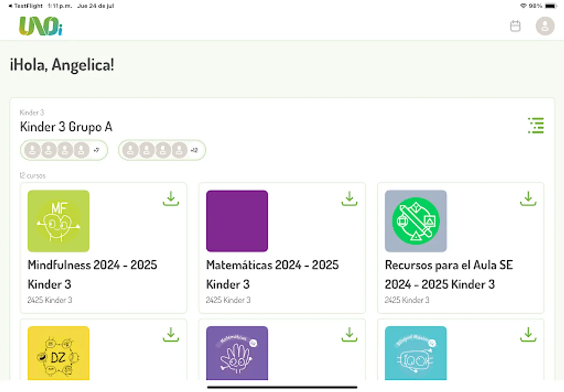Download the Recursos para el Aula SE course
The height and width of the screenshot is (392, 564).
coord(528,199)
